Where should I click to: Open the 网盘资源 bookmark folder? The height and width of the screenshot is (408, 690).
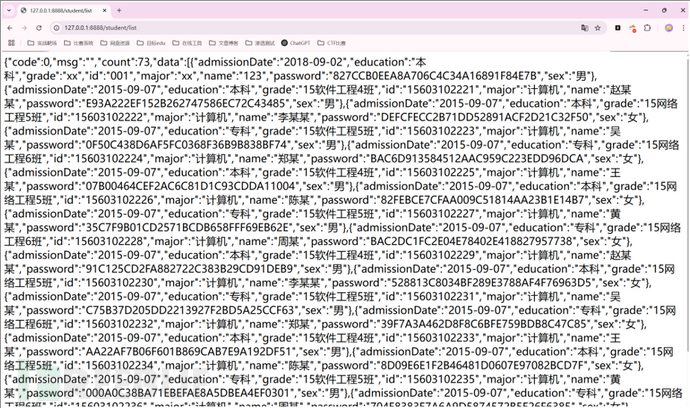point(115,43)
